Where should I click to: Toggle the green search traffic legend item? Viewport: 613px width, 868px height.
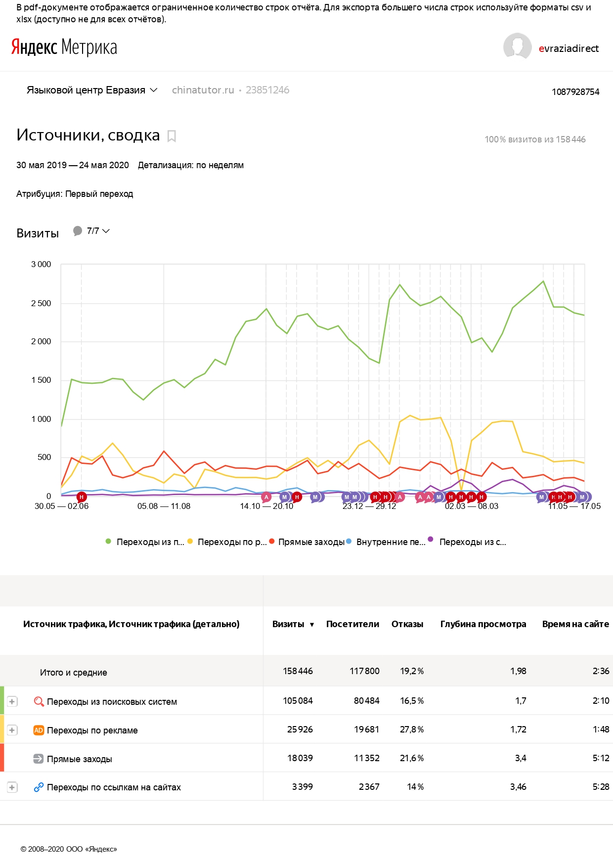pos(145,542)
